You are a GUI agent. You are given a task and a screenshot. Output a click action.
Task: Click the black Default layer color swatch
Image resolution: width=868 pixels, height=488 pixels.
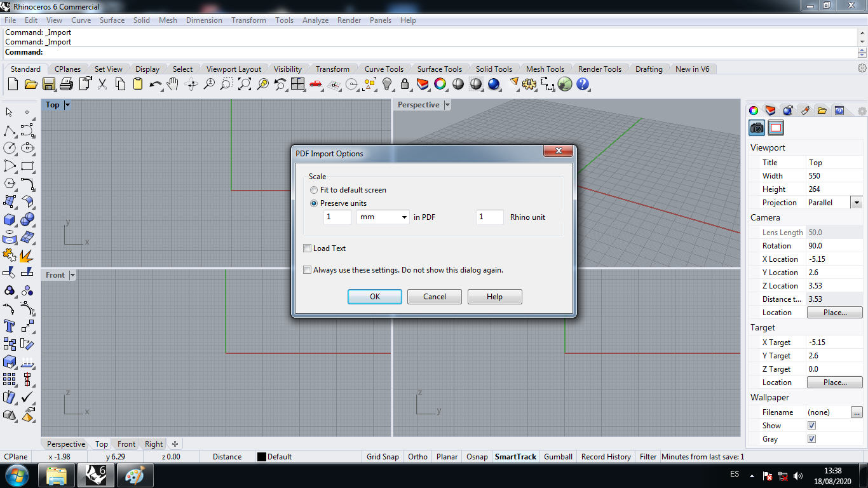coord(261,457)
